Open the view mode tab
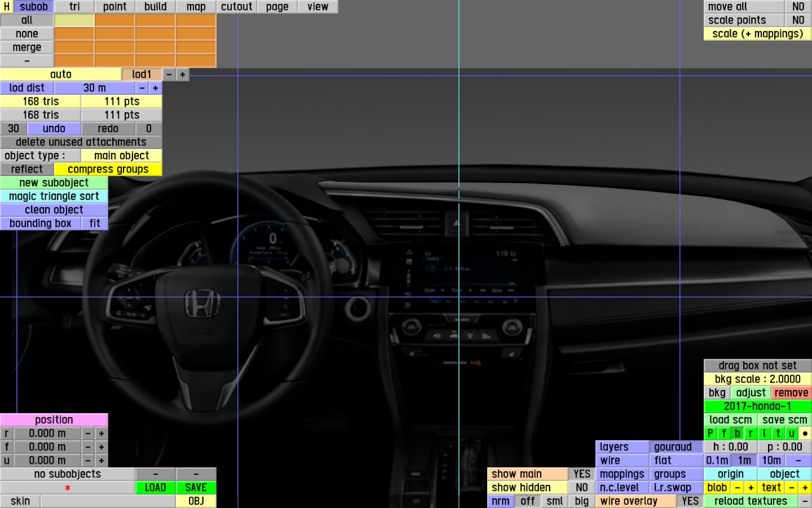The width and height of the screenshot is (812, 508). [x=318, y=7]
